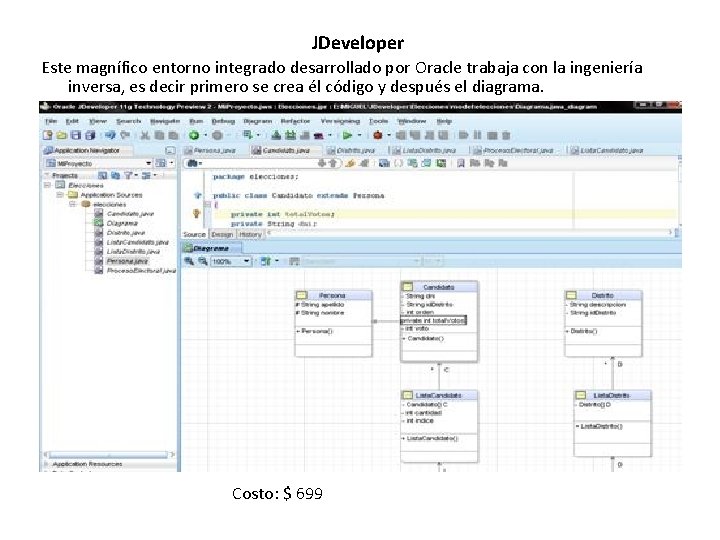Open the File menu
Image resolution: width=720 pixels, height=540 pixels.
51,121
